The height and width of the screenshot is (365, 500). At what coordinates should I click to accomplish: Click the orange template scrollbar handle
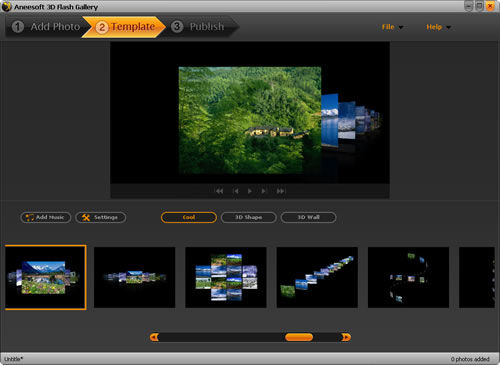click(299, 337)
